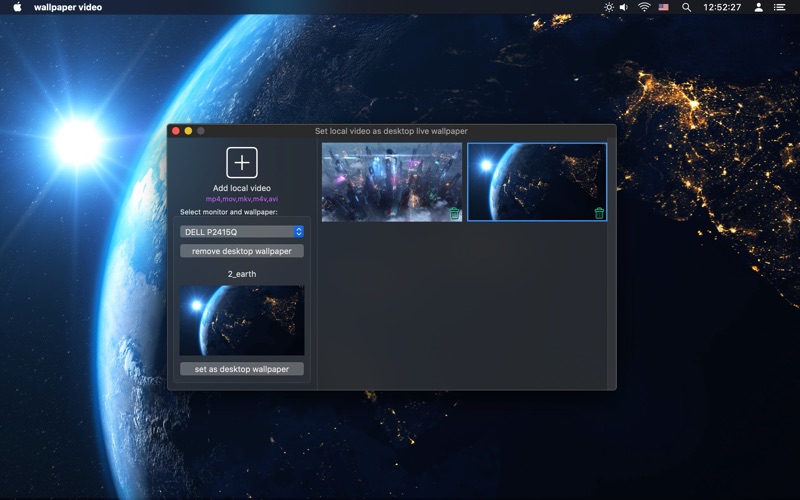Open the Apple menu
This screenshot has height=500, width=800.
[x=17, y=7]
